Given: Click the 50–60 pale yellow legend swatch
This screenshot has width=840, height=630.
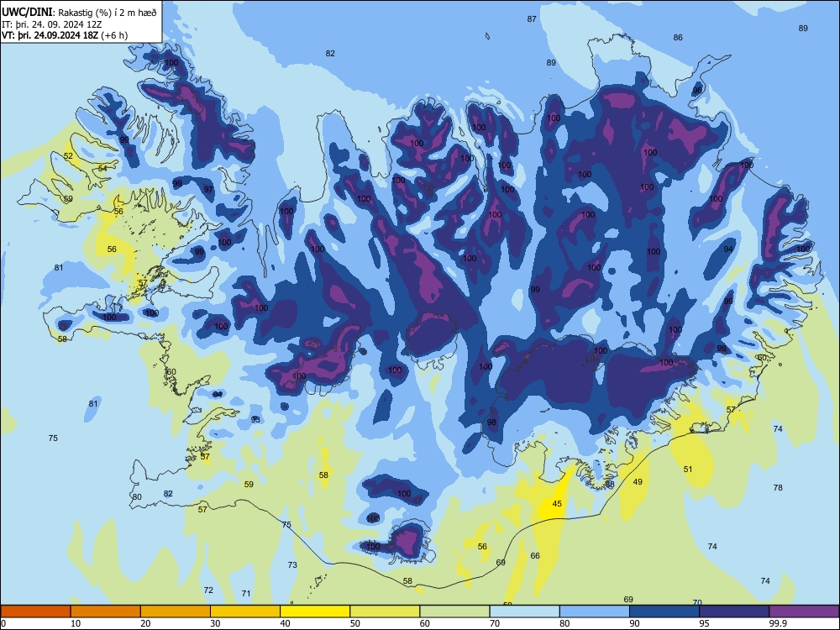Looking at the screenshot, I should [x=385, y=612].
